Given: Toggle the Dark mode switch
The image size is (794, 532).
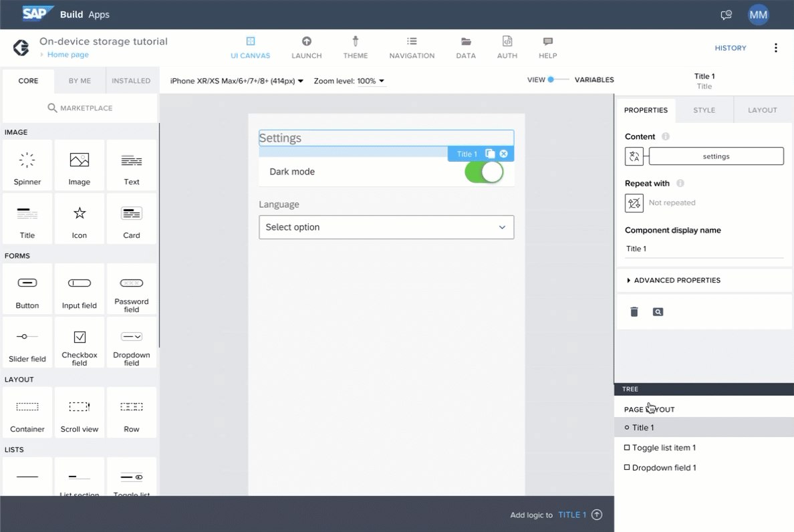Looking at the screenshot, I should pyautogui.click(x=484, y=172).
